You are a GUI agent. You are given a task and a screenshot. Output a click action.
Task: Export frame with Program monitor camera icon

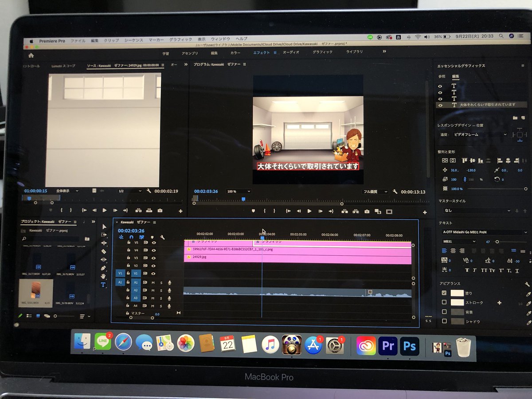[x=367, y=211]
